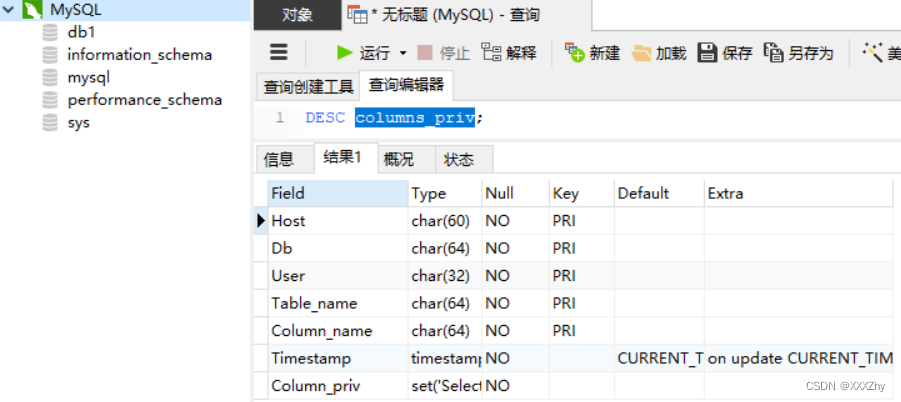
Task: Click the set('Select type cell
Action: 445,386
